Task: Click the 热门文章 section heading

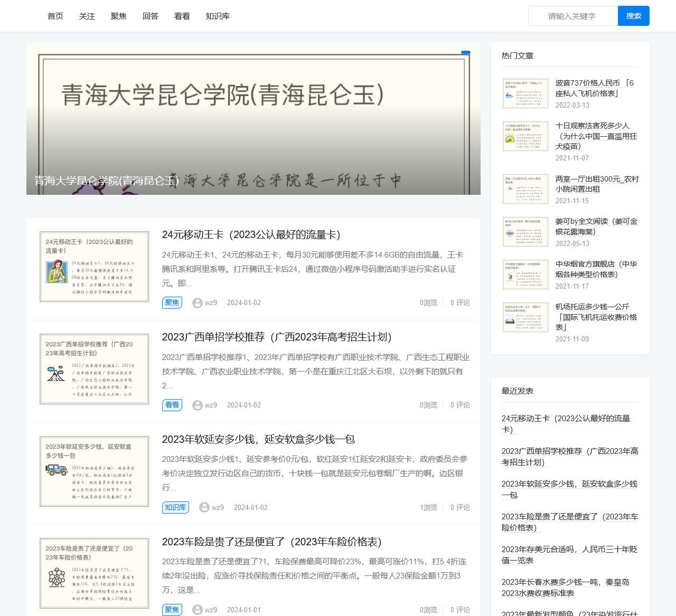Action: pos(518,55)
